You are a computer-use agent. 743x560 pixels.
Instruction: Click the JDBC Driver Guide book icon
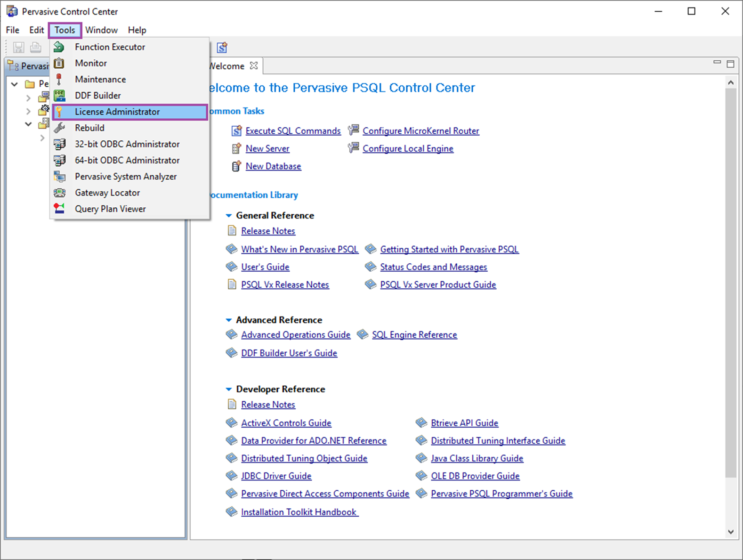232,476
